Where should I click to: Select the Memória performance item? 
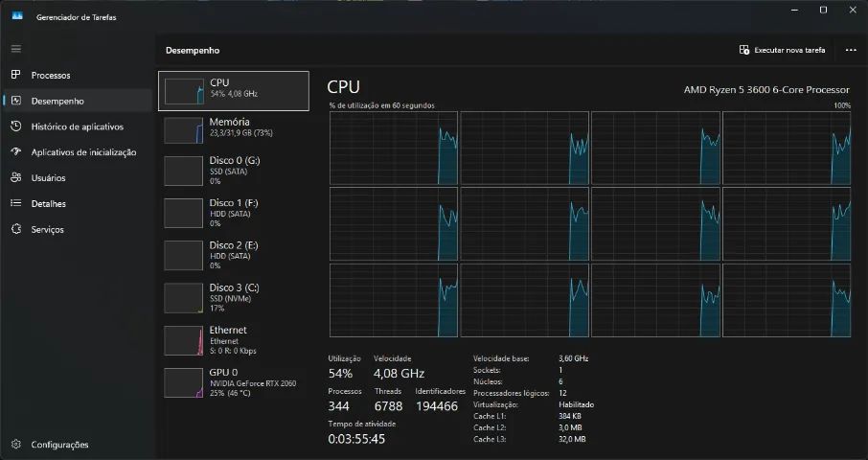click(234, 130)
